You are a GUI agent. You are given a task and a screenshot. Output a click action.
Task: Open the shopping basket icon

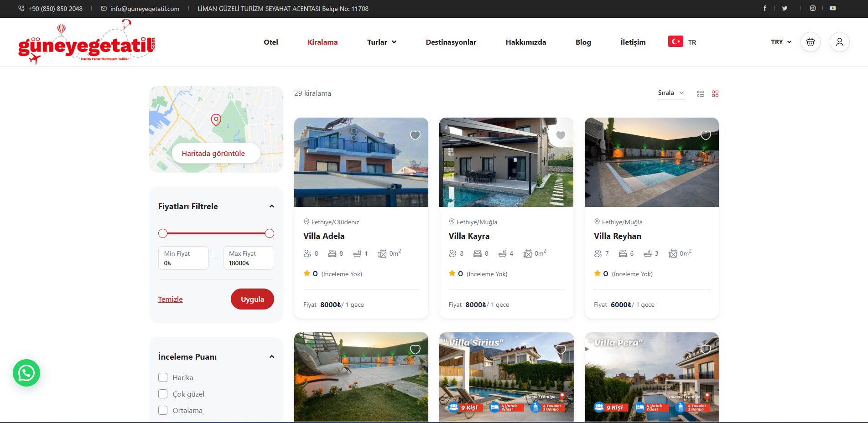click(x=810, y=42)
